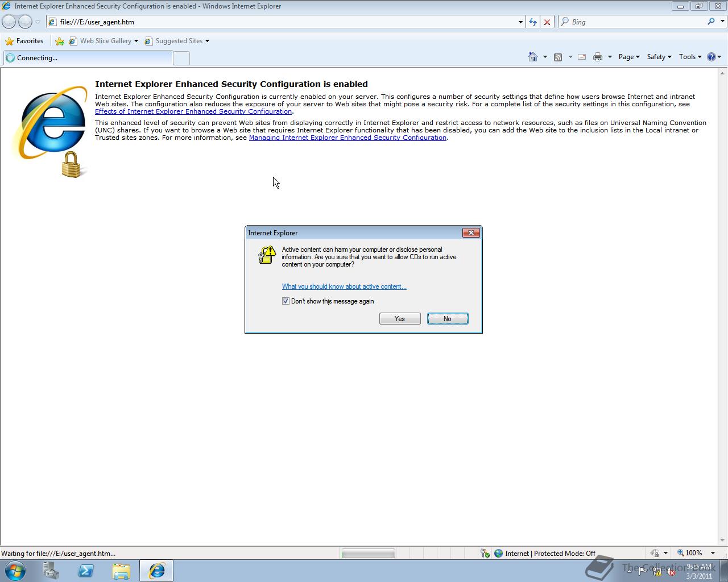Viewport: 728px width, 582px height.
Task: Close the Internet Explorer warning dialog
Action: (471, 232)
